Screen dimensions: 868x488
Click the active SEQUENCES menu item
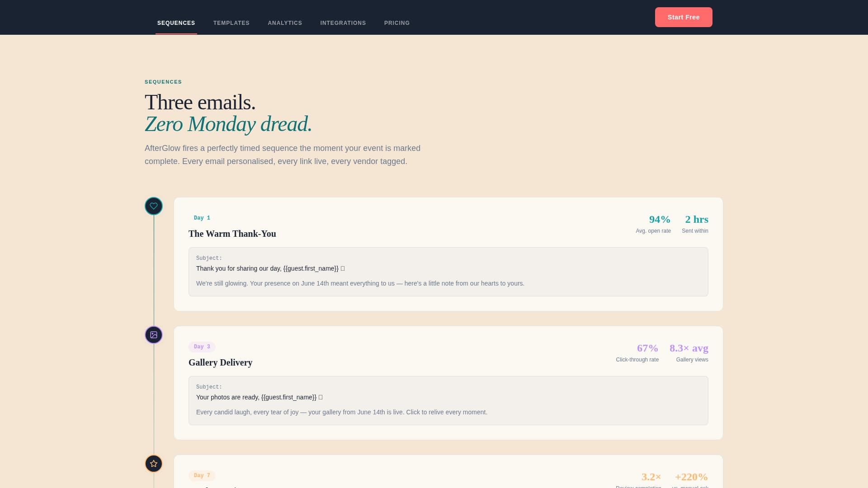[x=176, y=23]
